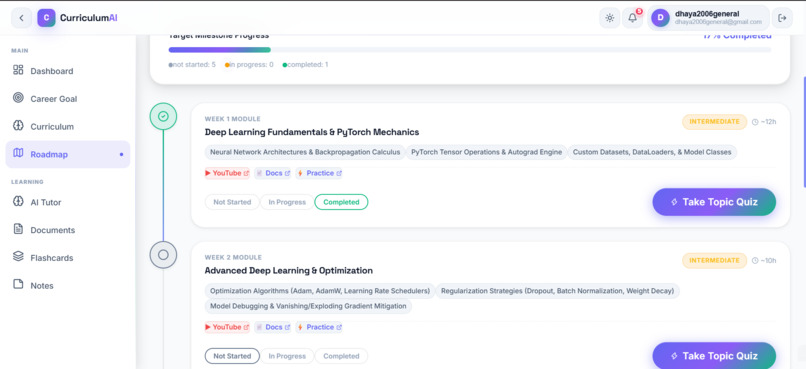The image size is (806, 369).
Task: Open Week 1 Docs resource link
Action: coord(273,173)
